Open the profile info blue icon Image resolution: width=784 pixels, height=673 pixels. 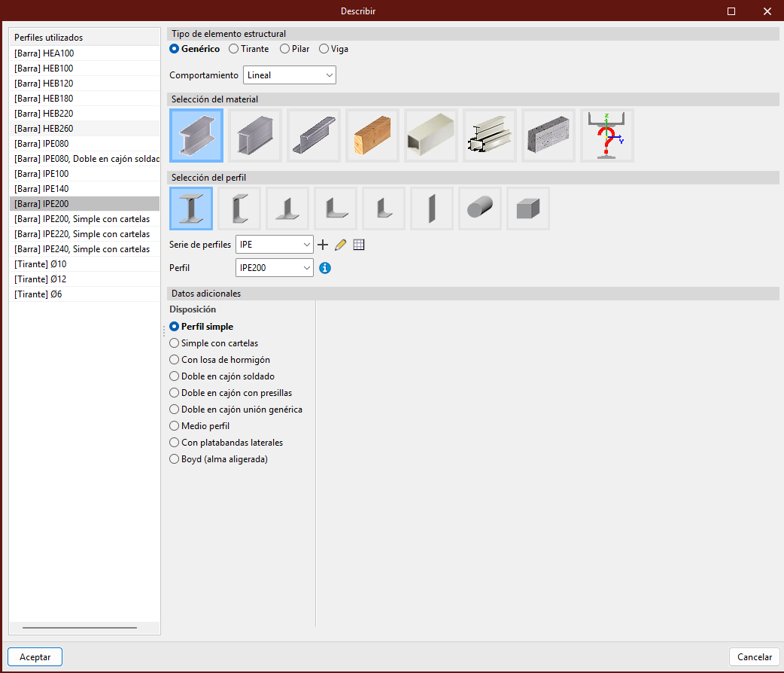[325, 268]
